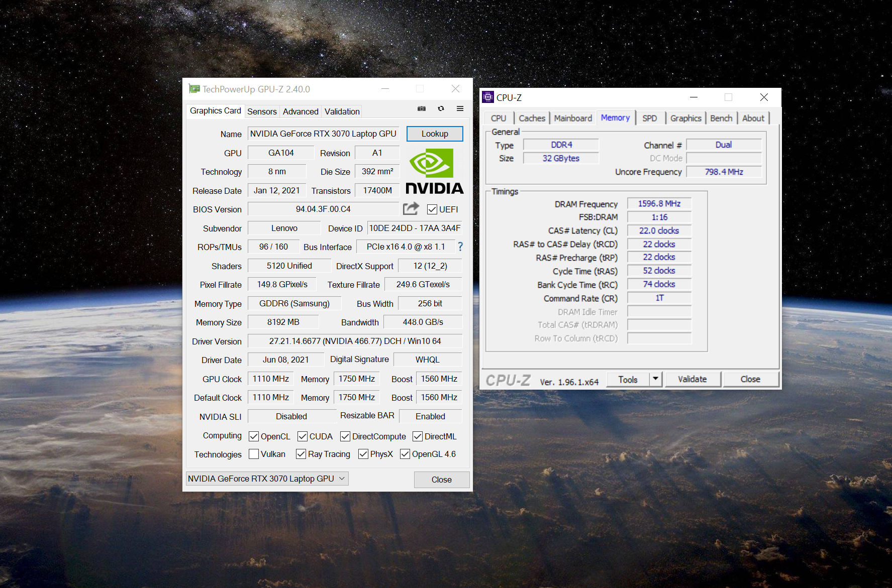The width and height of the screenshot is (892, 588).
Task: Click the Release Date Jan 12, 2021 field
Action: point(277,190)
